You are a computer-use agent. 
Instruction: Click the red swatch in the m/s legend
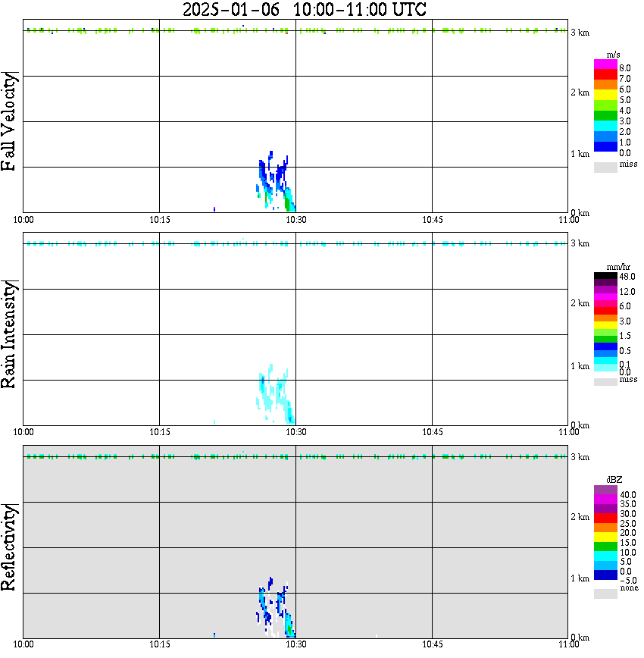click(605, 75)
